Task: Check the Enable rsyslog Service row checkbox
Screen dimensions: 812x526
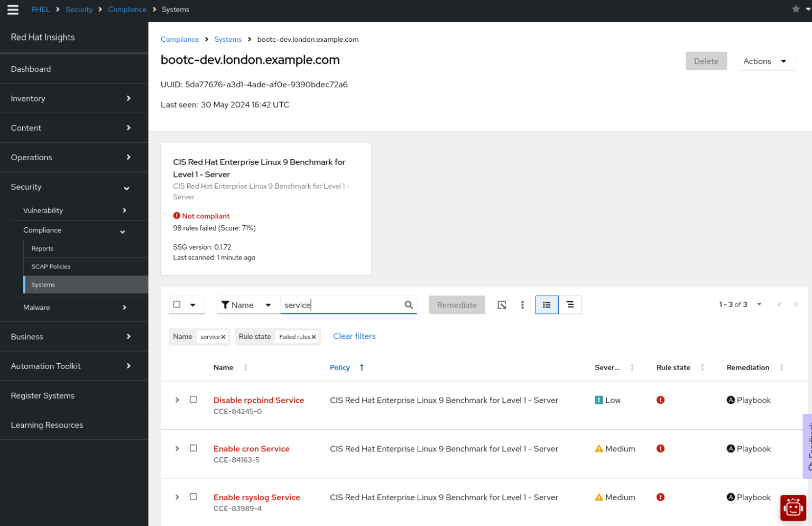Action: click(x=193, y=497)
